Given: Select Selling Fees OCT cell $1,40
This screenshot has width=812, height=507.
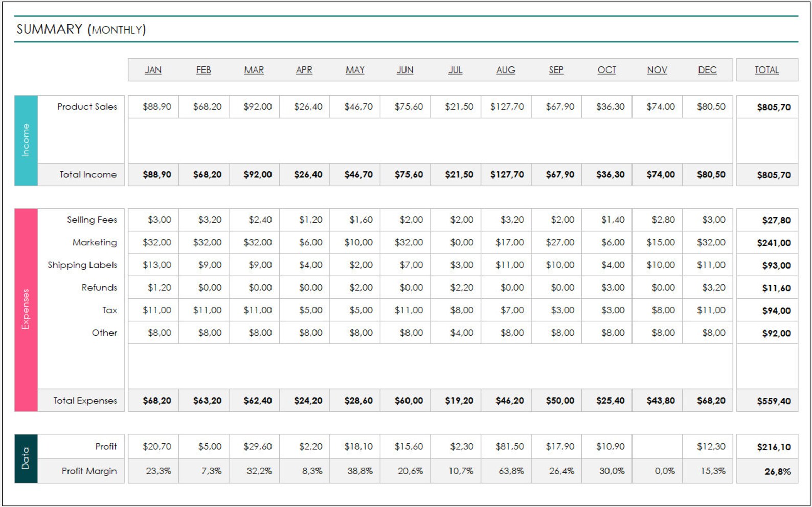Looking at the screenshot, I should tap(607, 220).
